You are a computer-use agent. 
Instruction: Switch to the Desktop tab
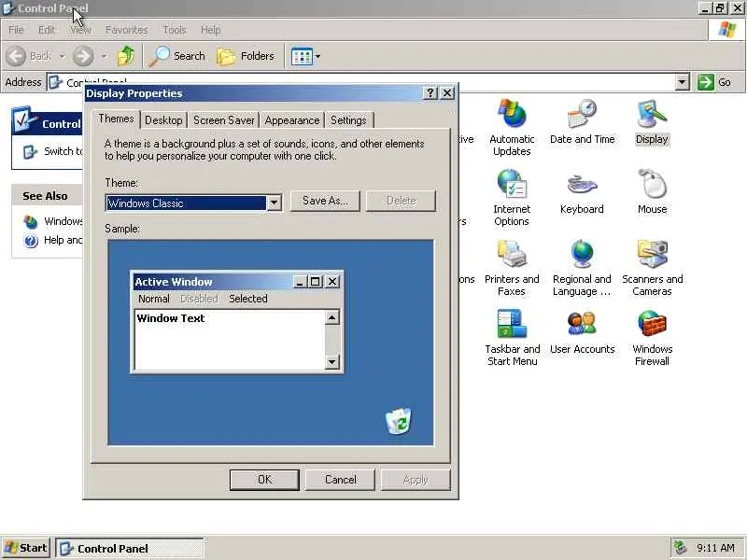coord(163,120)
